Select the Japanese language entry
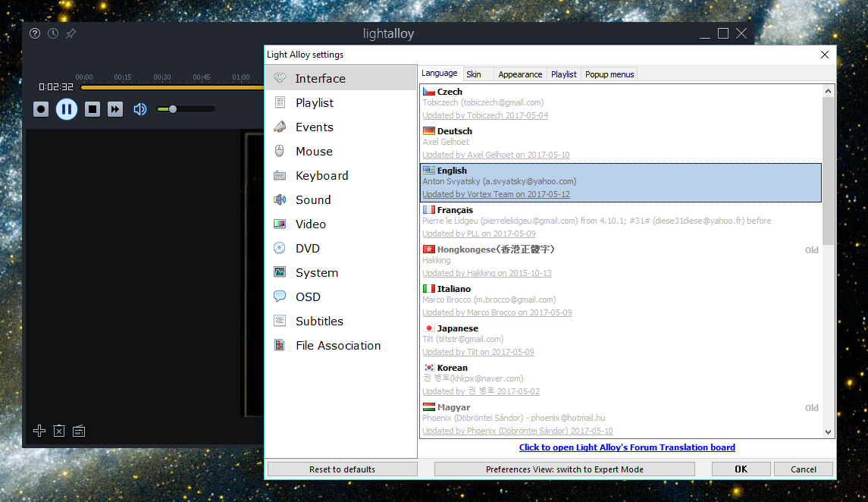The width and height of the screenshot is (868, 502). [x=621, y=340]
